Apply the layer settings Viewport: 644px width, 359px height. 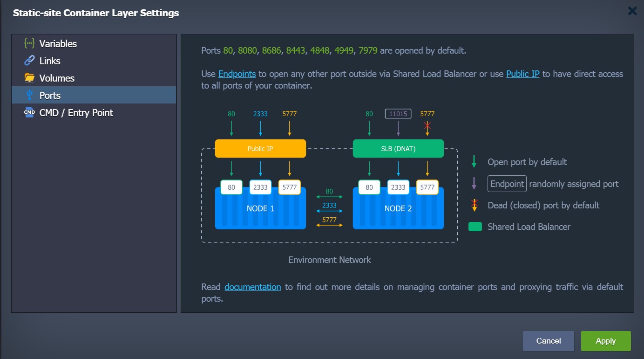click(x=606, y=341)
